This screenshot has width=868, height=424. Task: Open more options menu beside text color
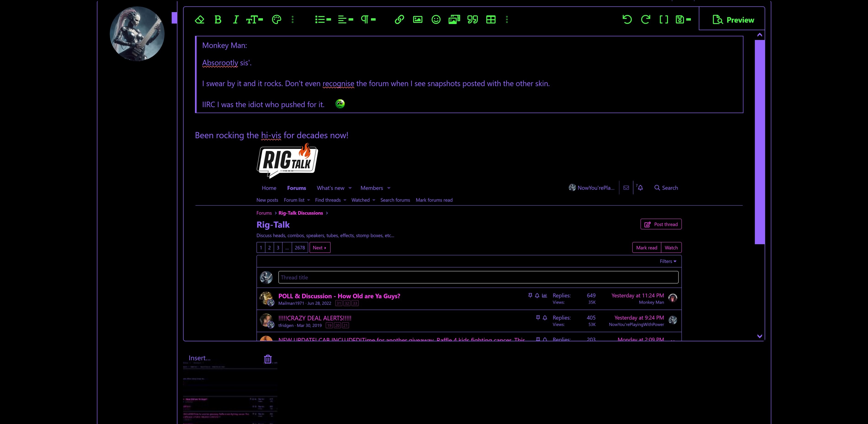click(292, 20)
